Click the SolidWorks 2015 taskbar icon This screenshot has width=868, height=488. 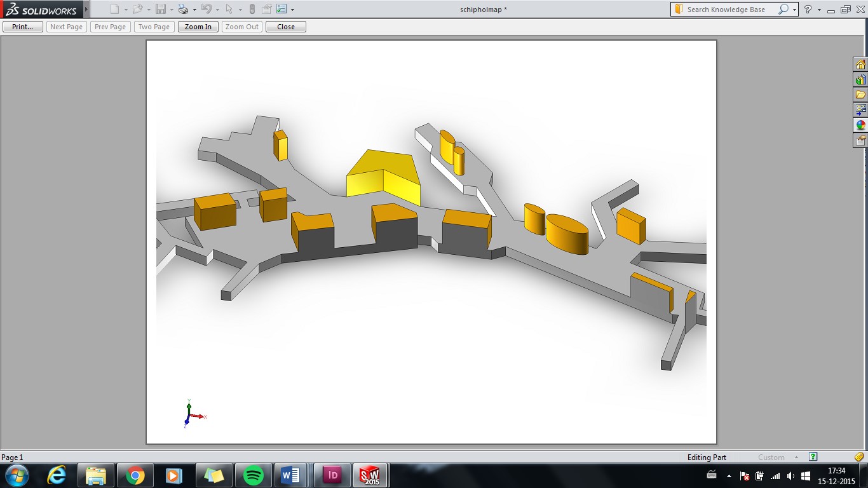(371, 475)
